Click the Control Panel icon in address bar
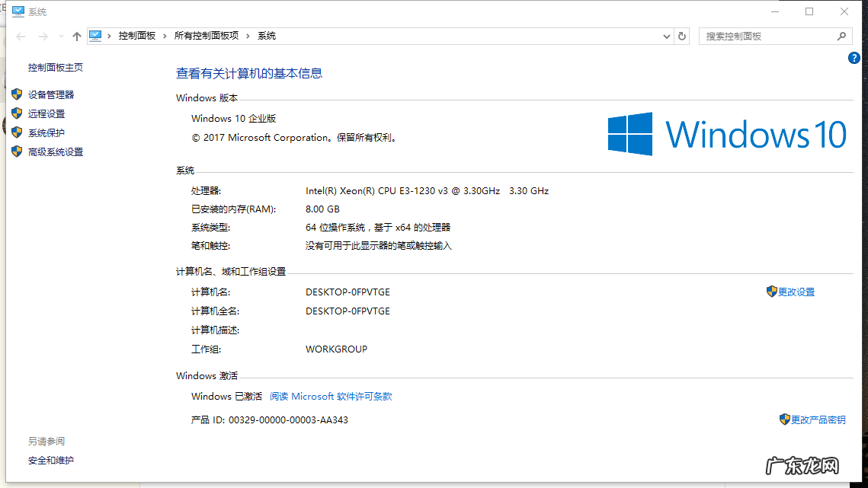 pyautogui.click(x=95, y=35)
